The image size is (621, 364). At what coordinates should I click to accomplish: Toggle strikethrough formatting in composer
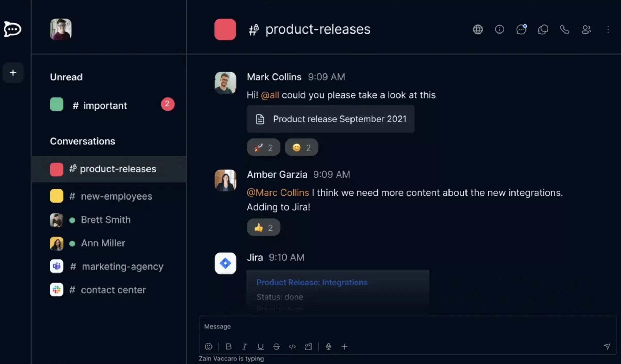tap(276, 346)
